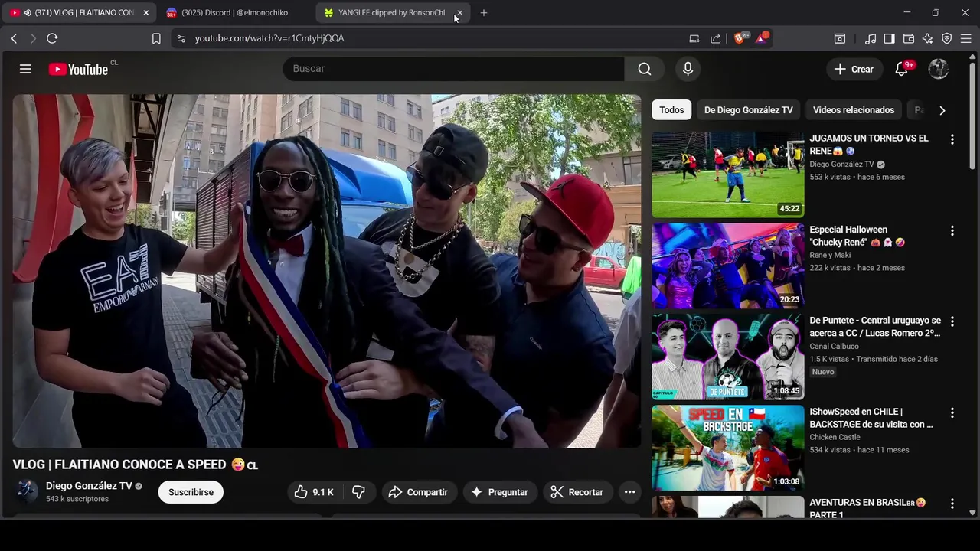Open the new tab plus button
This screenshot has height=551, width=980.
[483, 13]
